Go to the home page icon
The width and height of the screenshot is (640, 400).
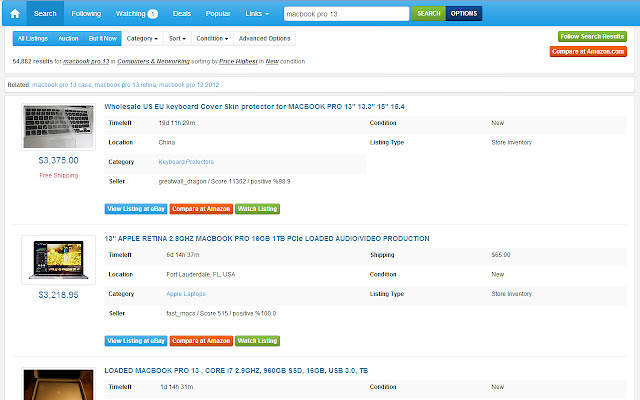pyautogui.click(x=15, y=13)
